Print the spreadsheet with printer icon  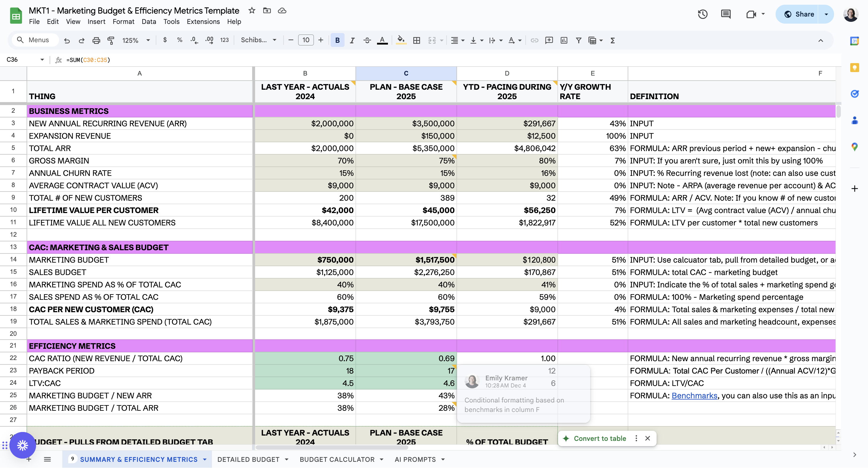pos(96,40)
